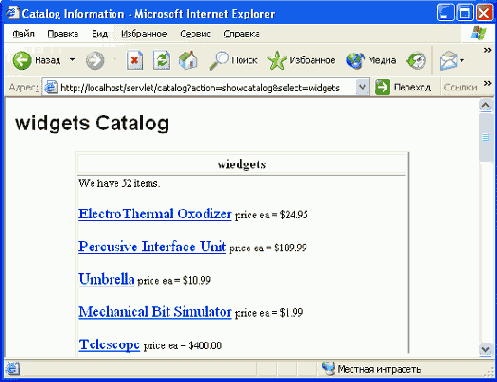Show hidden toolbar buttons via chevron

pos(487,50)
